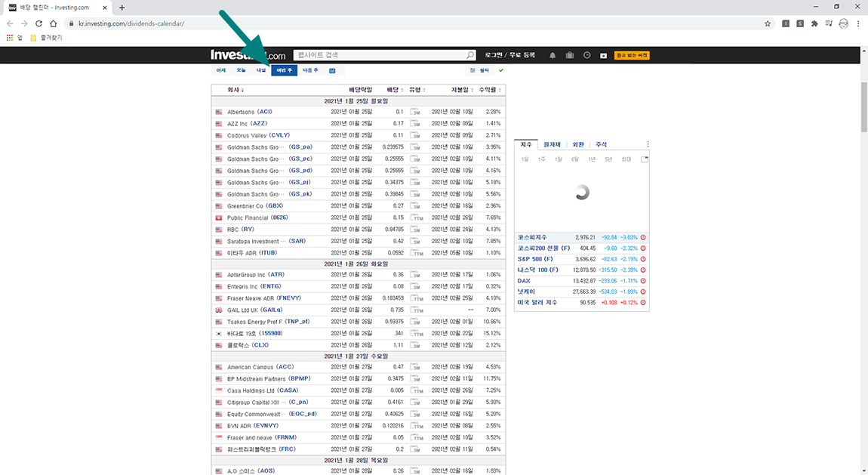The width and height of the screenshot is (868, 475).
Task: Sort table by 배당 column header
Action: pyautogui.click(x=395, y=90)
